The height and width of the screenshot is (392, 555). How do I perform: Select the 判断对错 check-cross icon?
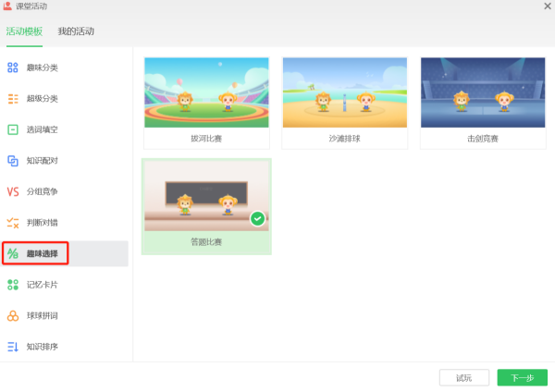coord(13,223)
